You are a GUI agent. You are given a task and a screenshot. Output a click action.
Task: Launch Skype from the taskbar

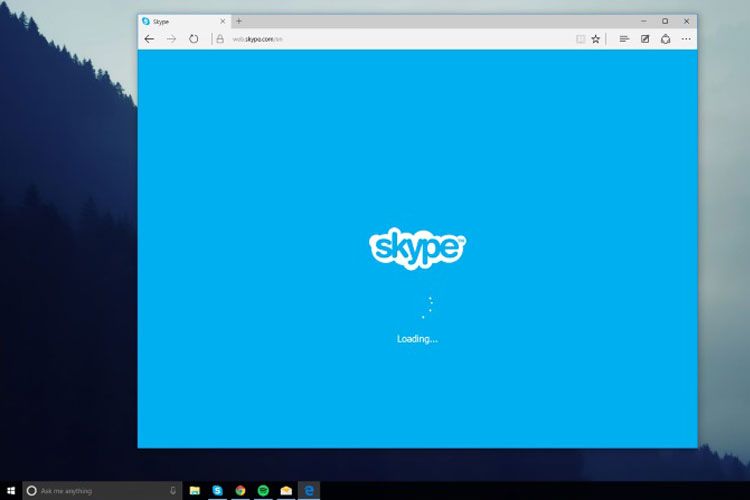click(218, 490)
